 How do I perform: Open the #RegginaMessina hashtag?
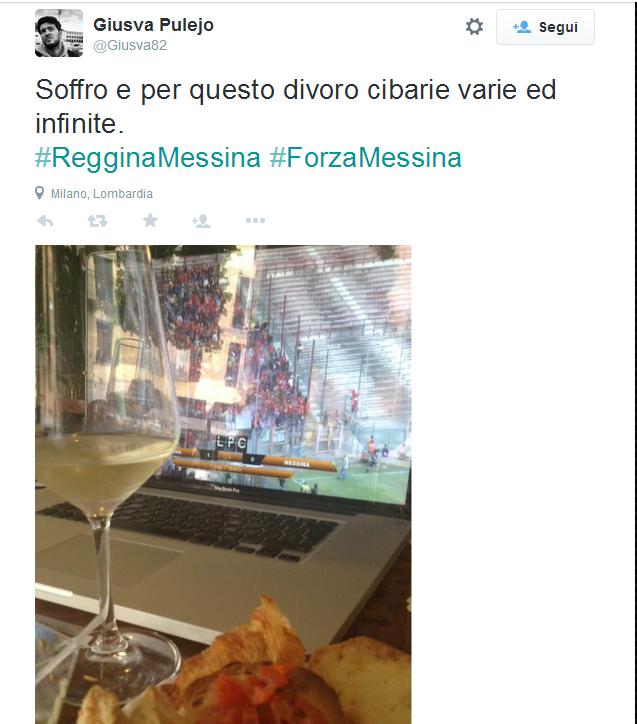[148, 157]
